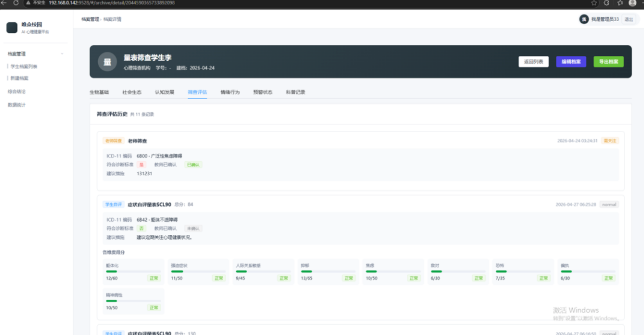The image size is (644, 335).
Task: Open 数据统计 in sidebar
Action: tap(17, 105)
